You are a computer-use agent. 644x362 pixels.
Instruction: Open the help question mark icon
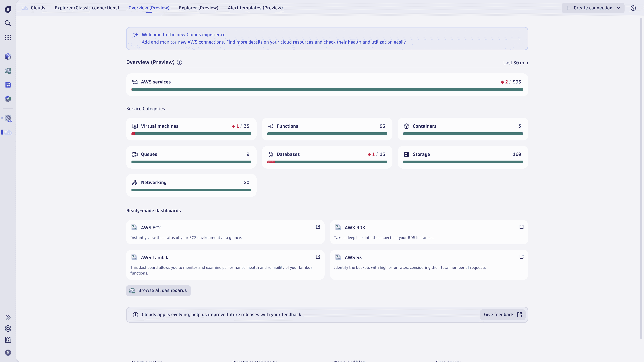pyautogui.click(x=633, y=8)
